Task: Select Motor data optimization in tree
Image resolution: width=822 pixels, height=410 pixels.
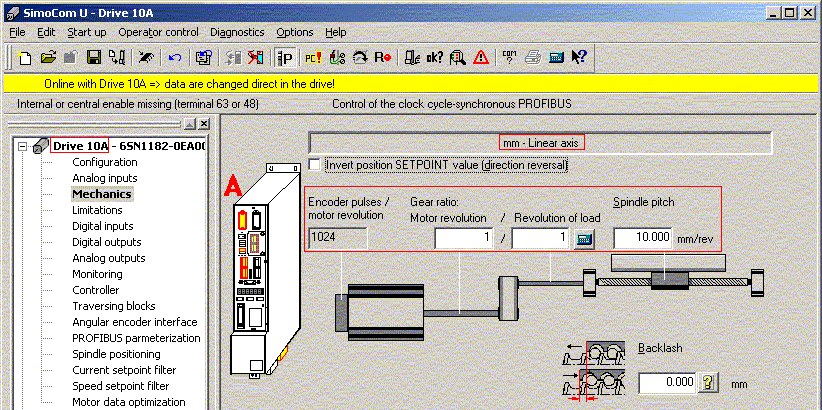Action: [x=129, y=402]
